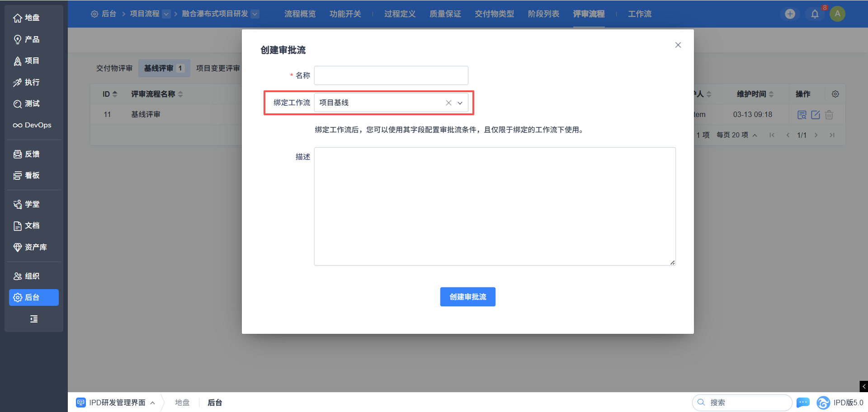Open the 交付物类型 tab
This screenshot has height=412, width=868.
pos(495,14)
